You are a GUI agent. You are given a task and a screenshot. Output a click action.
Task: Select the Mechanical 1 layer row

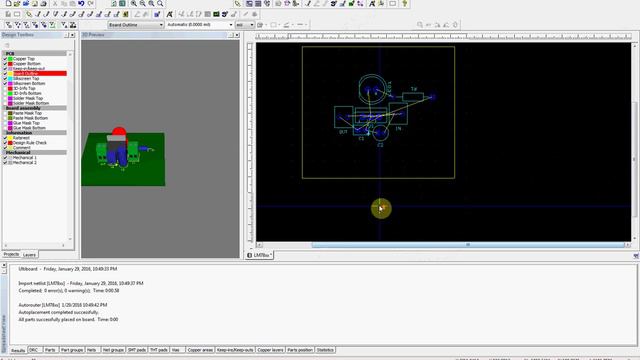point(24,158)
